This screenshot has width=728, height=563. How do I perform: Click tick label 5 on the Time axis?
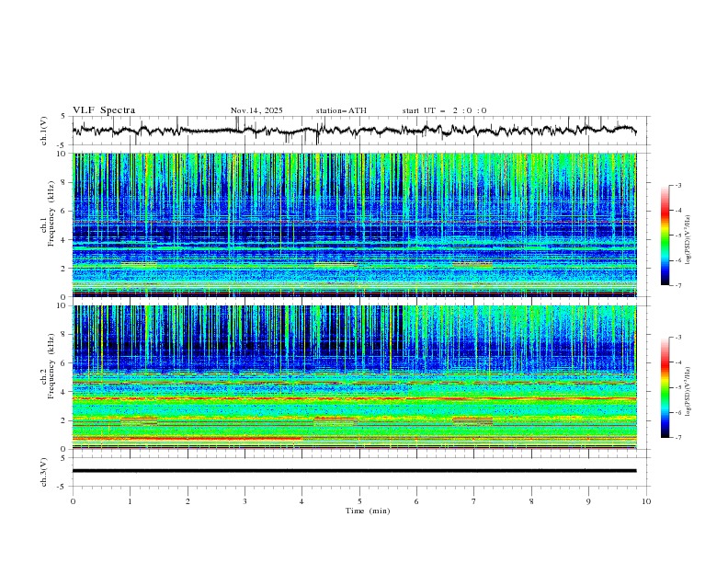tap(359, 501)
